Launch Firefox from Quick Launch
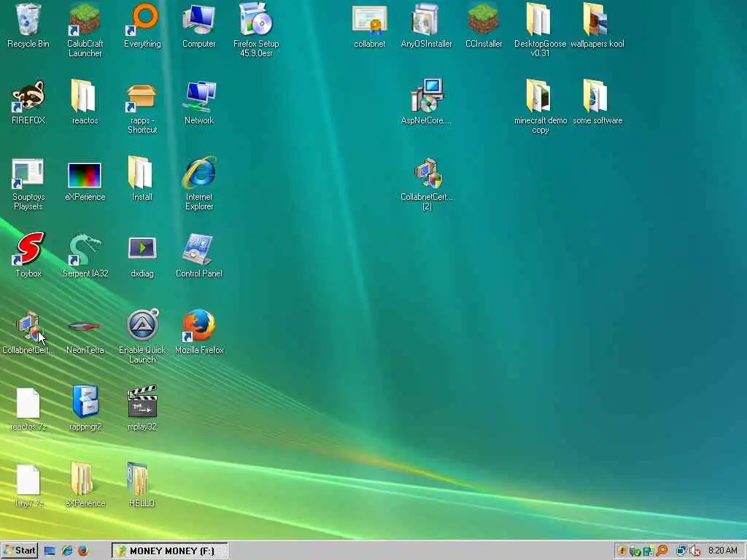 coord(83,551)
